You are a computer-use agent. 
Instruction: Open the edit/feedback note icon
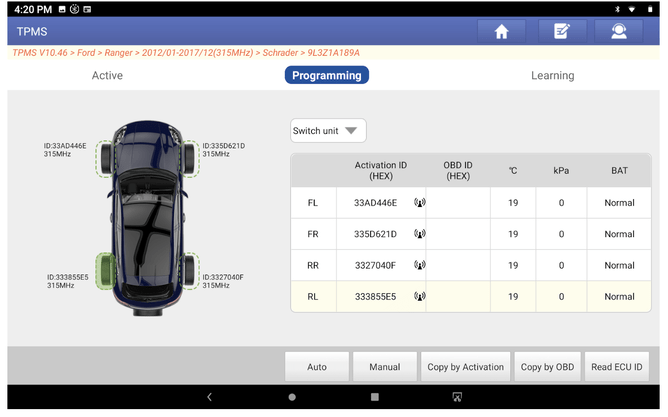562,32
